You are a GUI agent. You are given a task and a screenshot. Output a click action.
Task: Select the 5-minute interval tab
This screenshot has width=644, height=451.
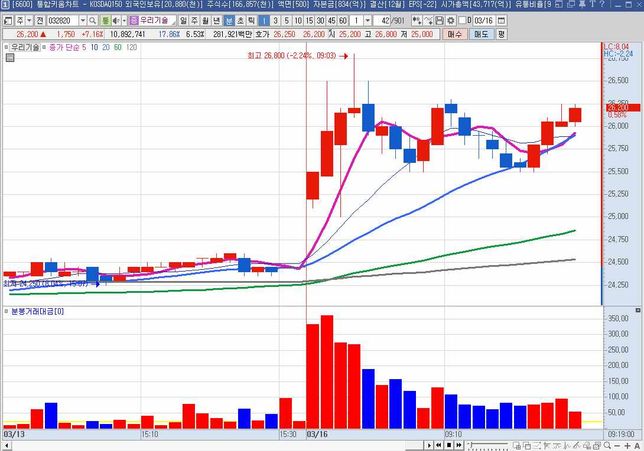[x=287, y=20]
